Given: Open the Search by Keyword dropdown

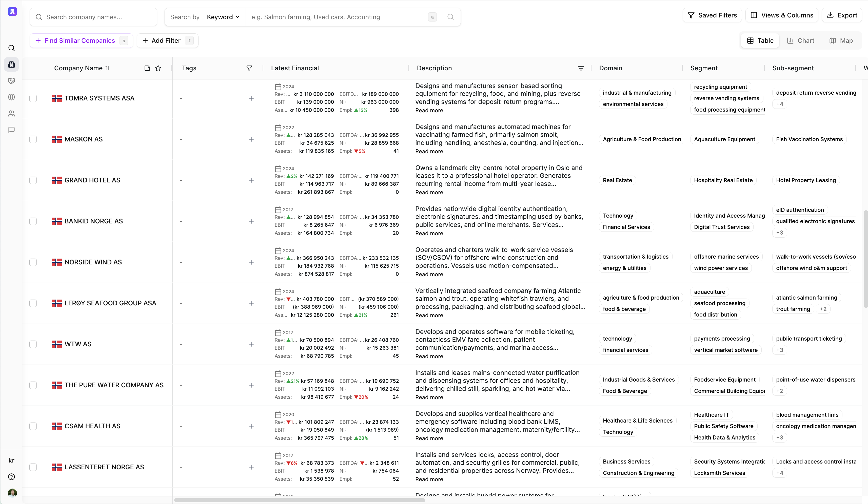Looking at the screenshot, I should [x=223, y=17].
